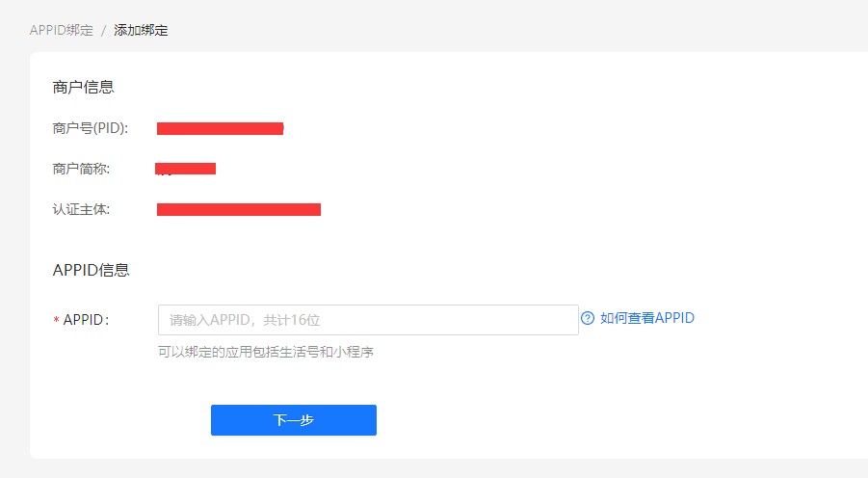Click the redacted 商户简称 value
The width and height of the screenshot is (868, 478).
(x=186, y=169)
